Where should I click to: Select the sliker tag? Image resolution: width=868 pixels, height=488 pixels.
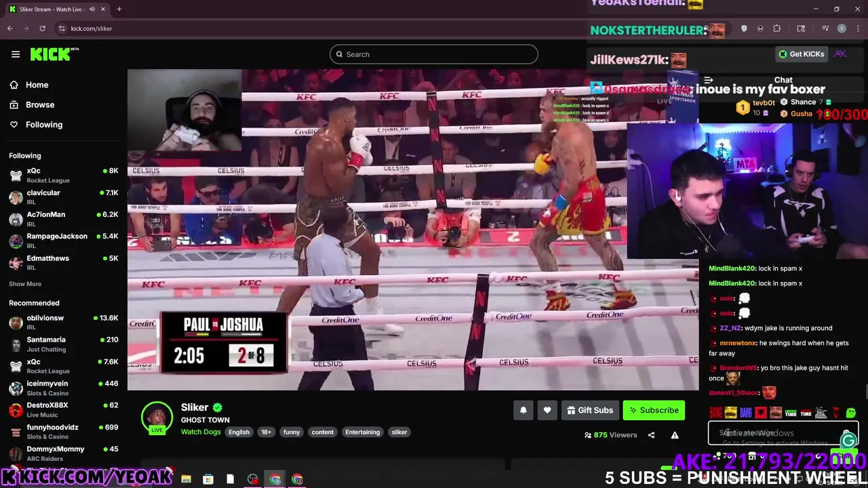(x=399, y=432)
